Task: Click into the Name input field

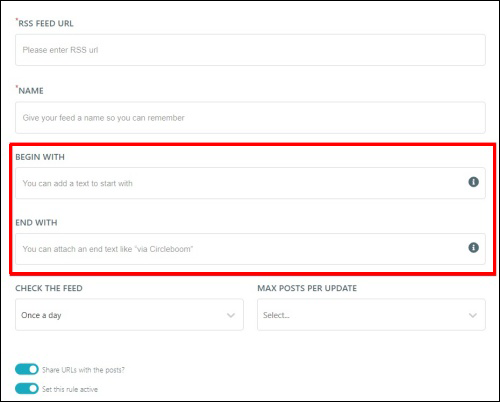Action: [x=250, y=118]
